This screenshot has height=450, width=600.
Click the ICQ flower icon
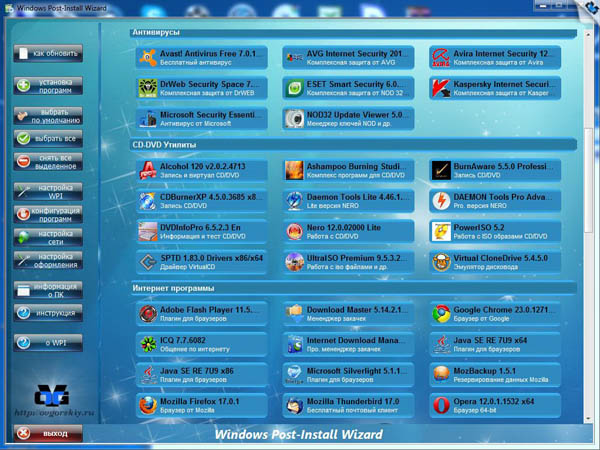tap(148, 345)
